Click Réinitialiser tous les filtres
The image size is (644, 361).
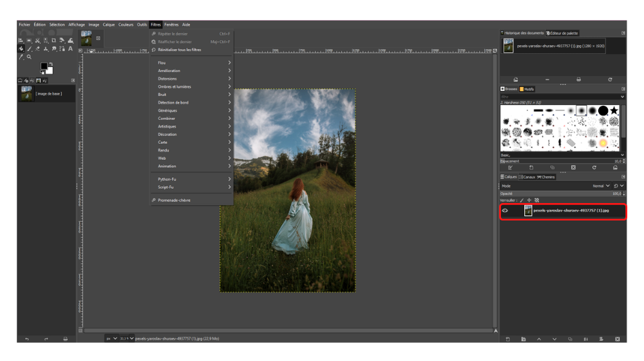click(x=191, y=50)
